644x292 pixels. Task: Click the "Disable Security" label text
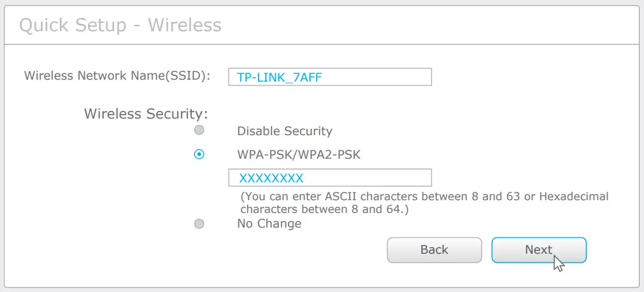pyautogui.click(x=284, y=131)
